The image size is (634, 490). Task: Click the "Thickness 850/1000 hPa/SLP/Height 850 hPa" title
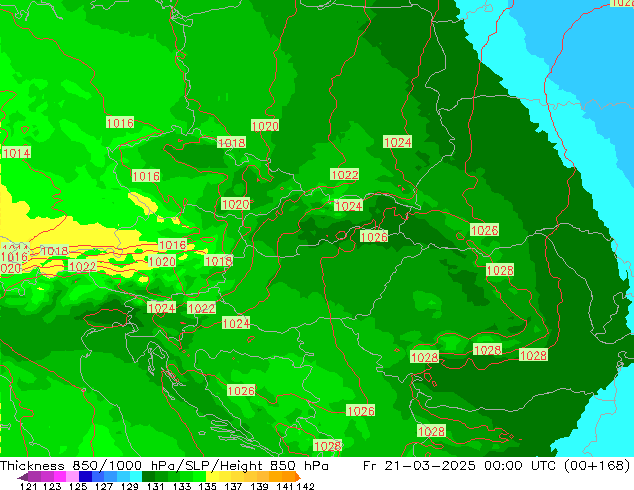coord(164,466)
